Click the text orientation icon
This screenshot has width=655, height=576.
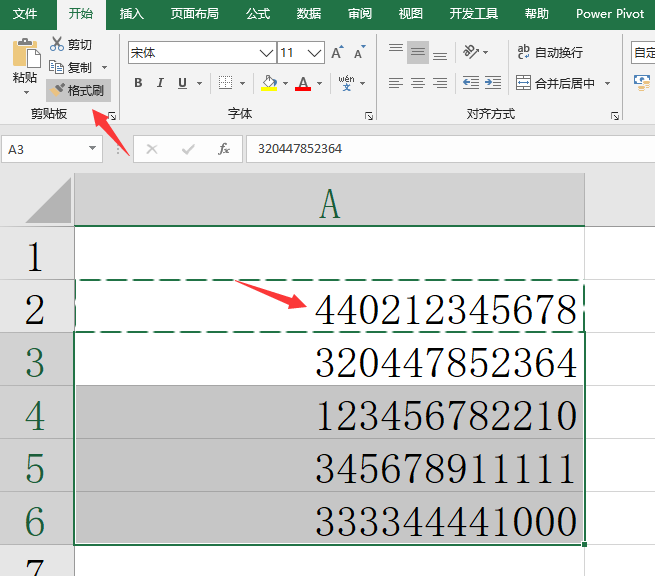[x=471, y=52]
